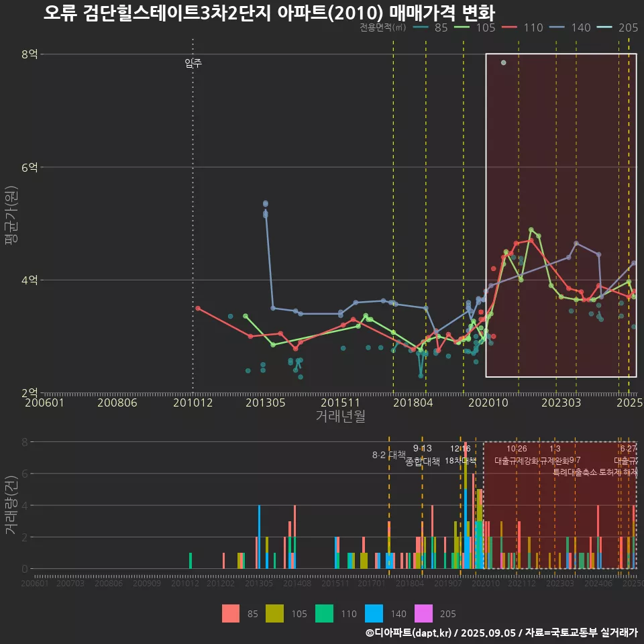
Task: Select the 105 line legend entry
Action: point(475,28)
